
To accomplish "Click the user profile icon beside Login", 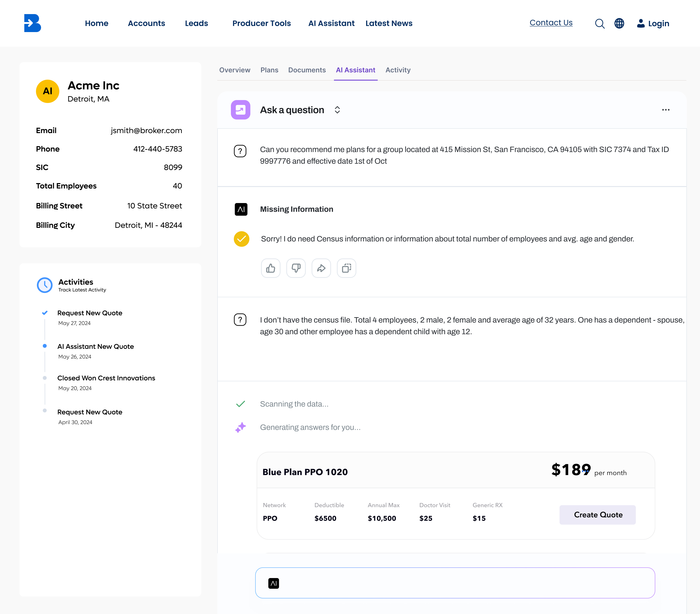I will (x=640, y=23).
